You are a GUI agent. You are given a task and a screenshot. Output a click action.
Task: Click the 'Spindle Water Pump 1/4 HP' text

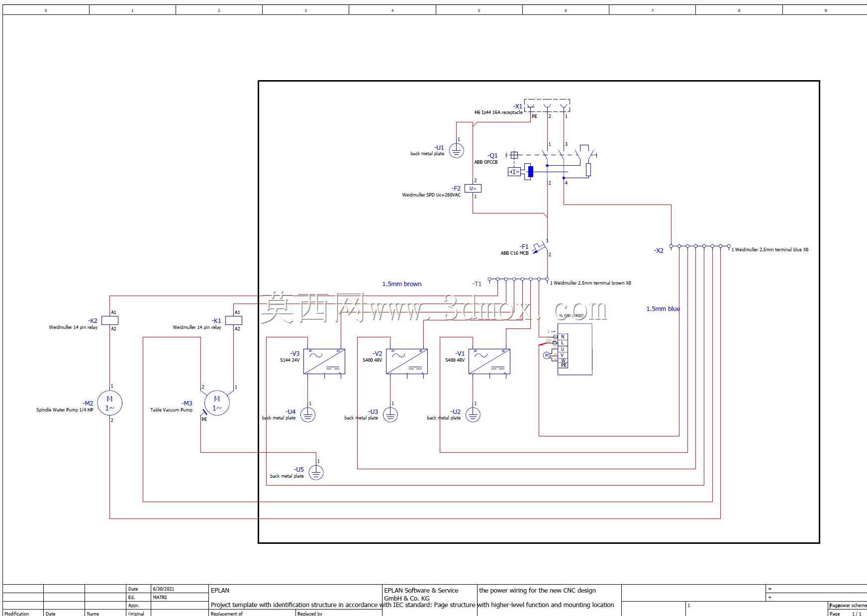[x=65, y=410]
